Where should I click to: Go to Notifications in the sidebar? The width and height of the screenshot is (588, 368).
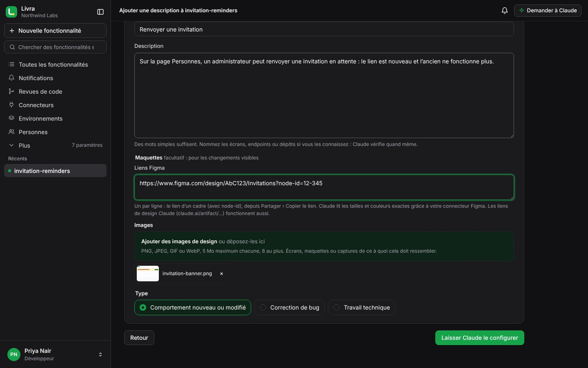(55, 78)
